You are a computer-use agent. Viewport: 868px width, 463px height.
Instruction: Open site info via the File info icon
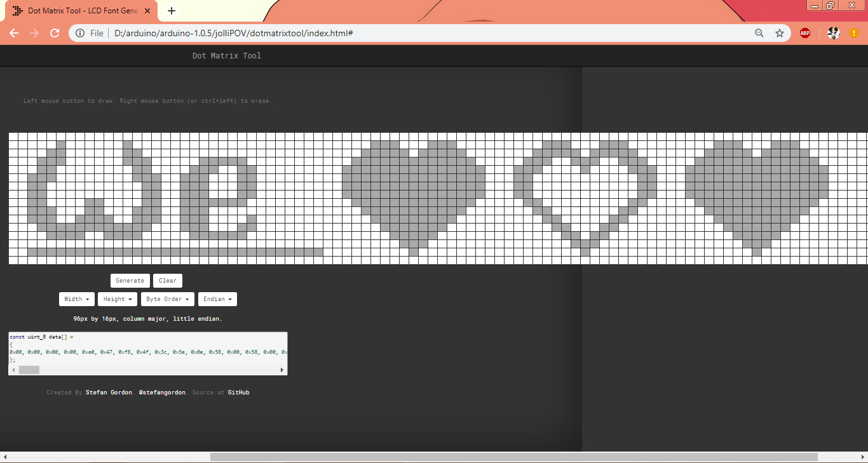coord(80,32)
